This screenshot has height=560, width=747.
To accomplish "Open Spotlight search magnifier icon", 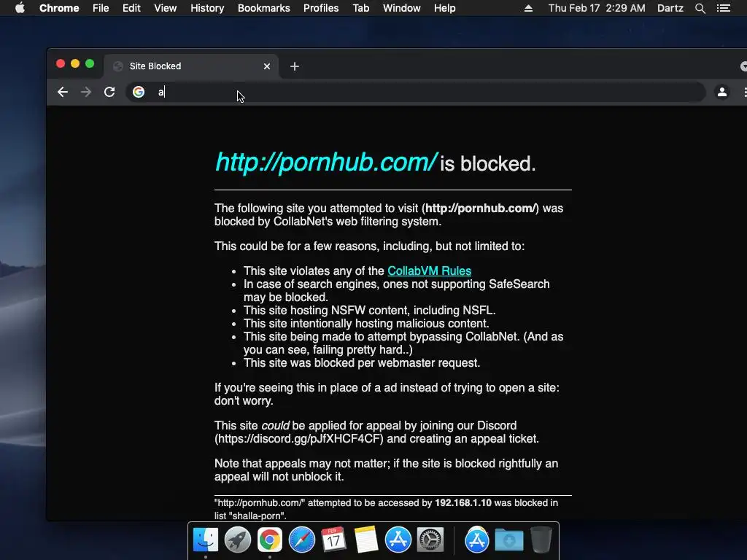I will (700, 8).
